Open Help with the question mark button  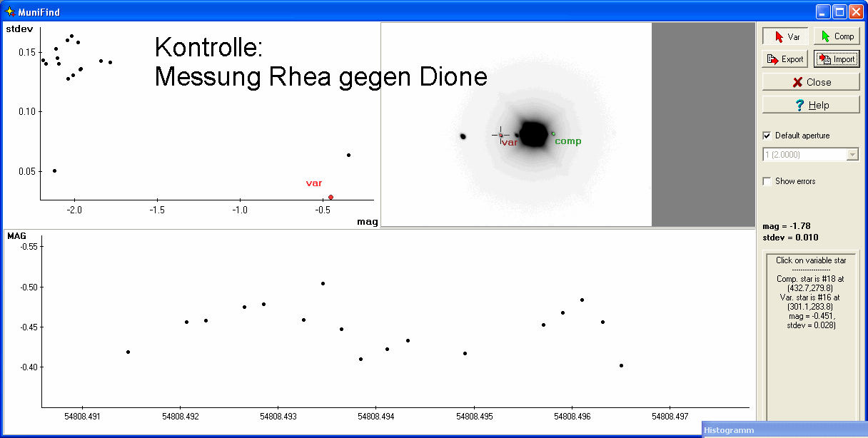pos(810,105)
